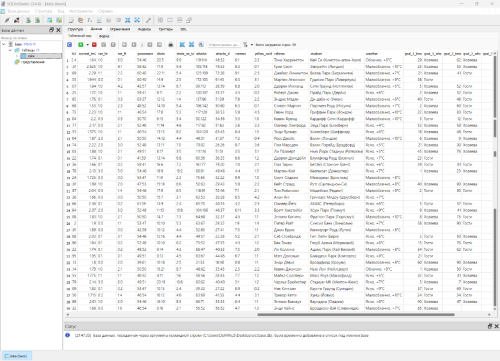Click the horizontal scrollbar of the data grid
The image size is (500, 361).
356,314
